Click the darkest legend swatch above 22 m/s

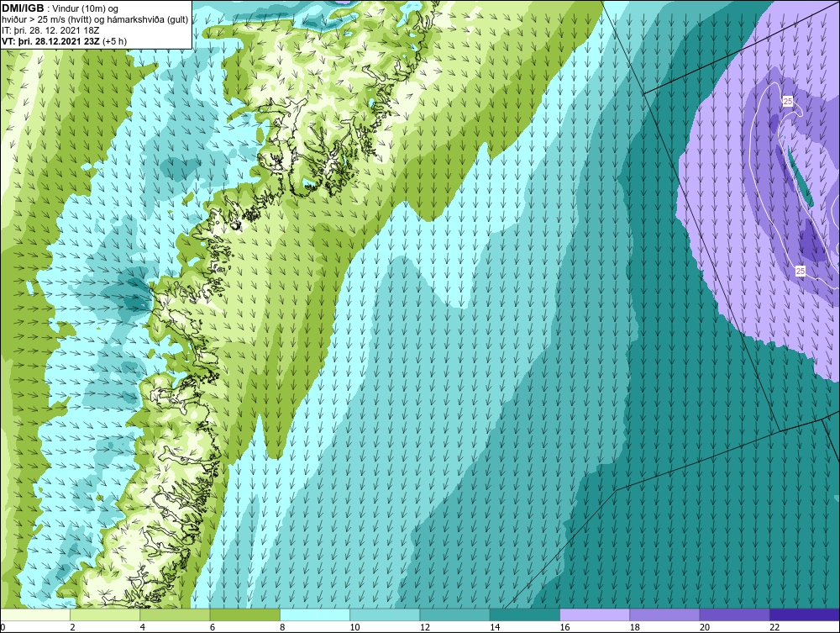(805, 615)
